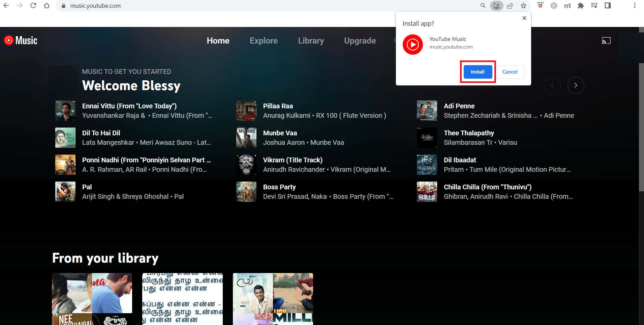The width and height of the screenshot is (644, 325).
Task: Click the zoom magnifier icon in the address bar
Action: [x=483, y=5]
